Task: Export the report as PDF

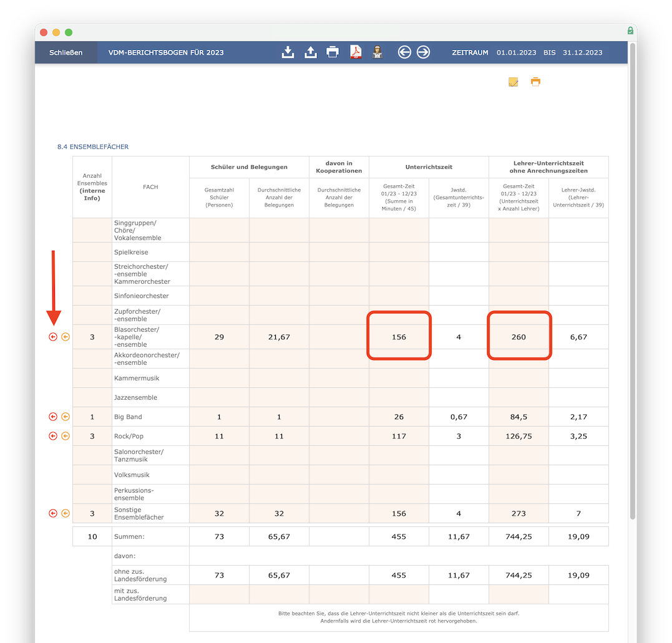Action: point(355,52)
